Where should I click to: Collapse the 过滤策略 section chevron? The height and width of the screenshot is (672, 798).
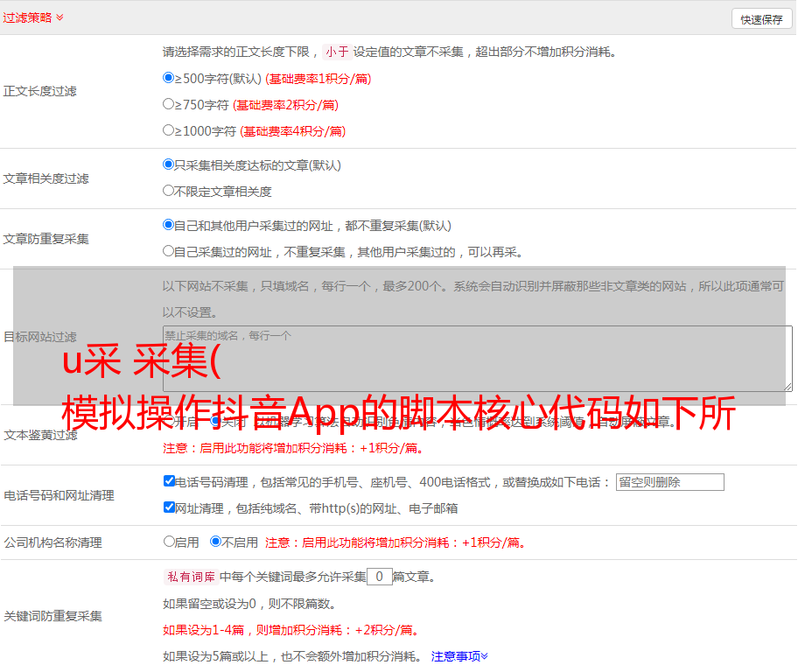(59, 17)
